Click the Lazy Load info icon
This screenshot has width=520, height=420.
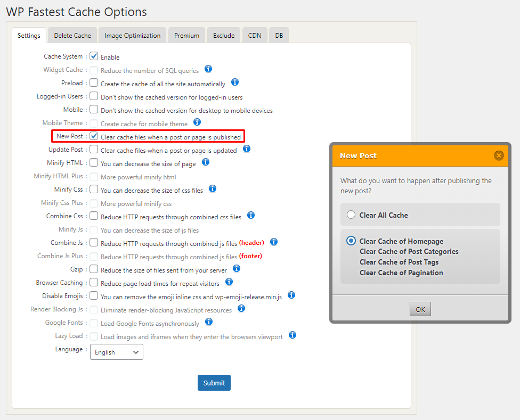pos(292,335)
